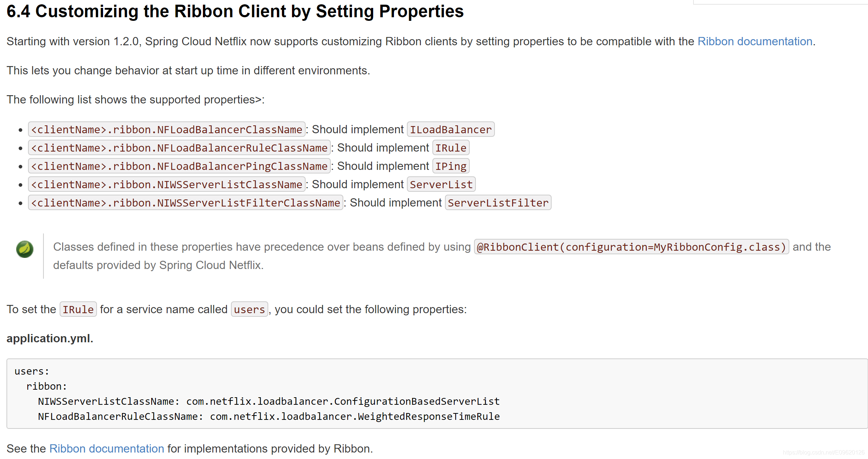Click the IRule code label in the bullet list
The image size is (868, 459).
tap(451, 148)
